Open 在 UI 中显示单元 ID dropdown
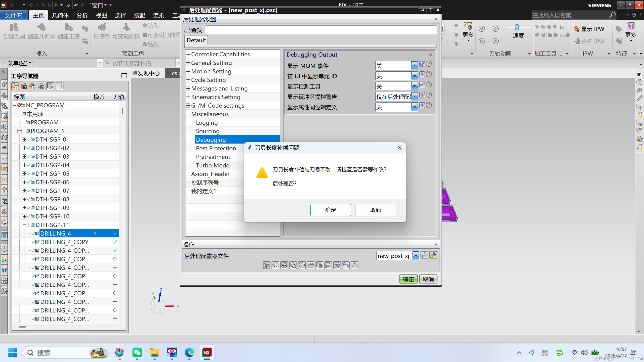 point(414,76)
